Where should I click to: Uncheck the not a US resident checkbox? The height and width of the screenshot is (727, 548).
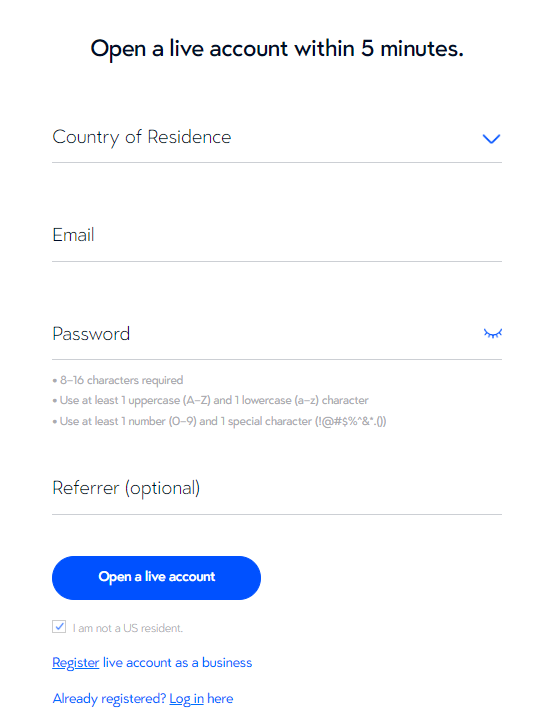(x=59, y=627)
